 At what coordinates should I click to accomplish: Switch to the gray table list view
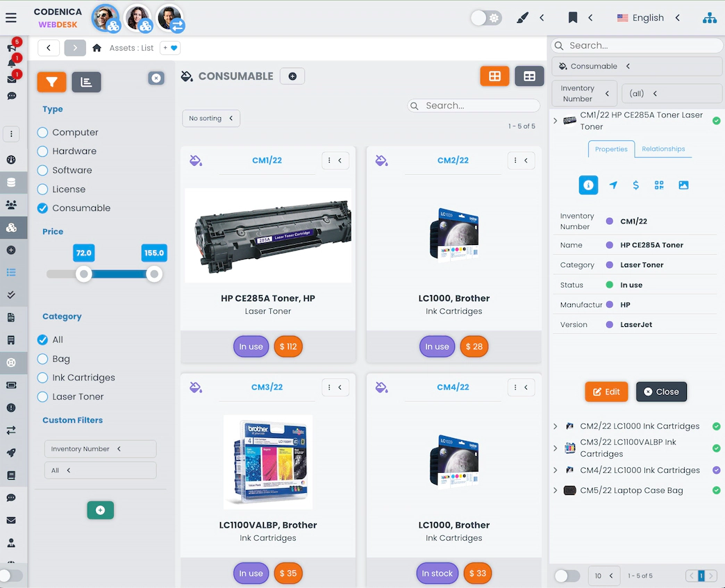(529, 76)
